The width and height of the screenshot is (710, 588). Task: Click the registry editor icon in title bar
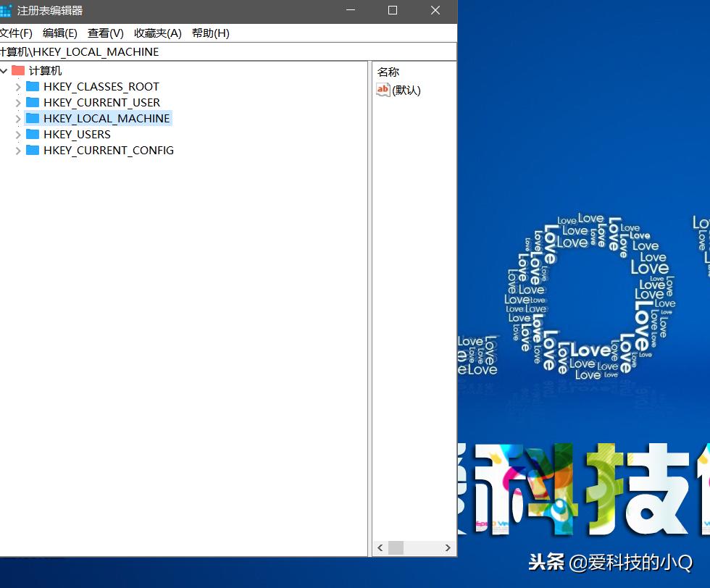(7, 10)
